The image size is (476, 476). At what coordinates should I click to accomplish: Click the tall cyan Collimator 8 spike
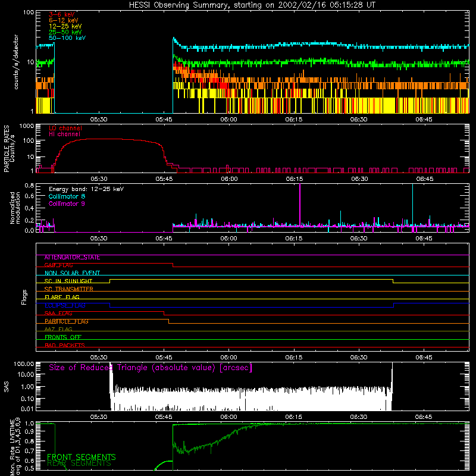[x=412, y=204]
